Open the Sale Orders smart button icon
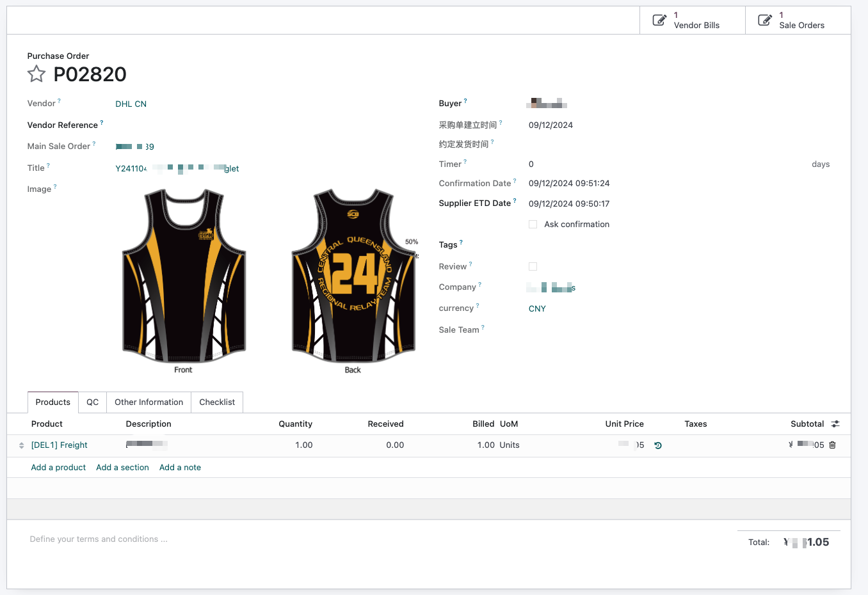This screenshot has height=595, width=868. point(765,20)
